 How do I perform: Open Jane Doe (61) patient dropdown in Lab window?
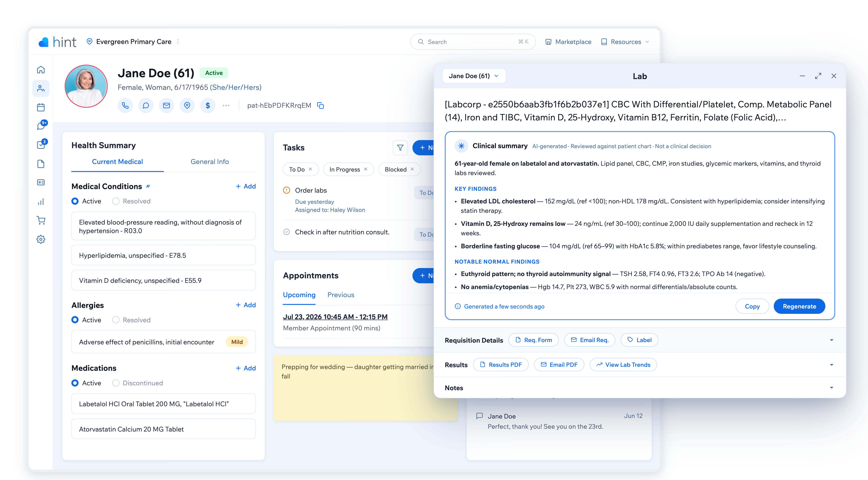tap(474, 76)
